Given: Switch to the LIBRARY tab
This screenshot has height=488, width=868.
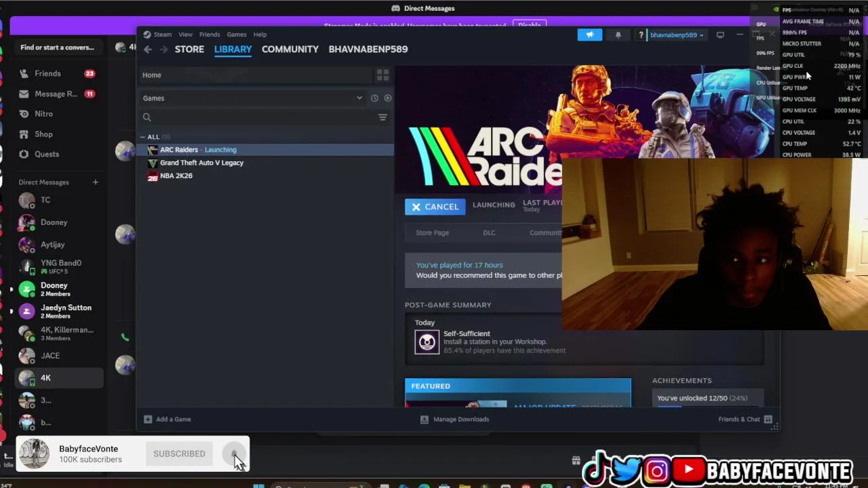Looking at the screenshot, I should coord(233,49).
